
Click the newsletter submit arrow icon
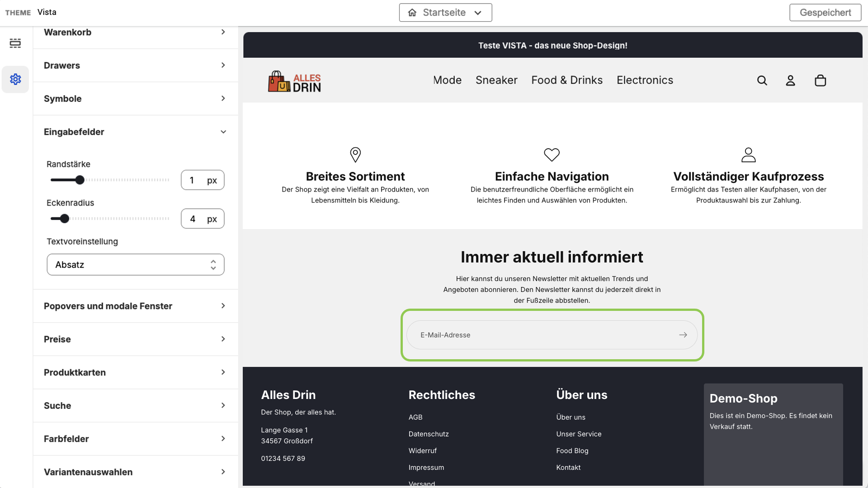click(x=683, y=335)
